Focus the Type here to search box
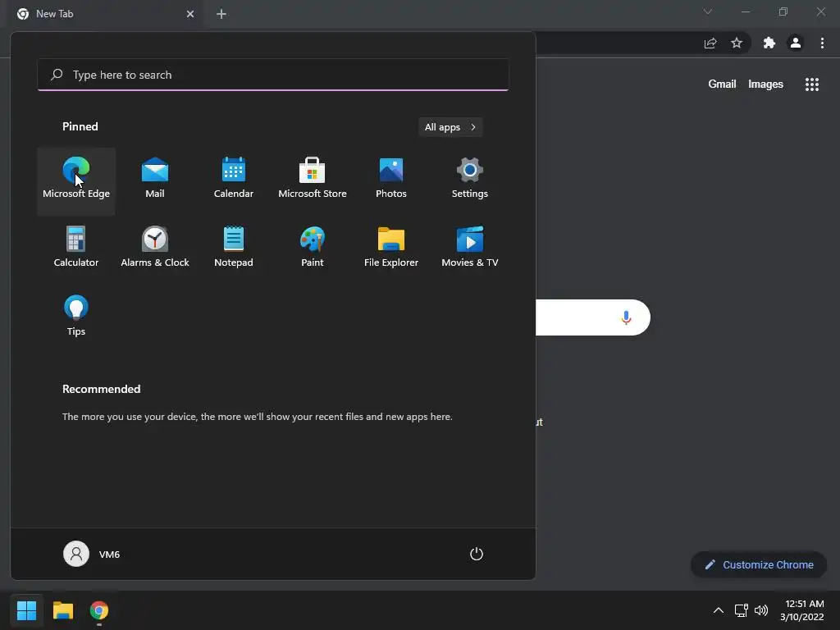This screenshot has height=630, width=840. [273, 75]
